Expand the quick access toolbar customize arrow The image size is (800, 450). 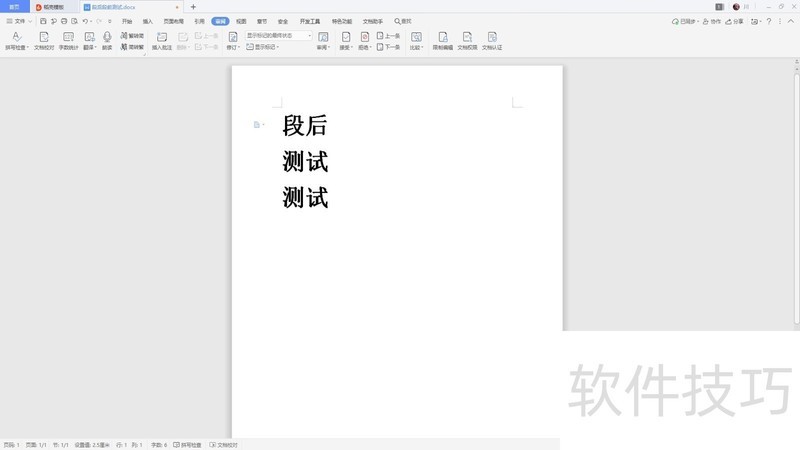click(x=110, y=21)
